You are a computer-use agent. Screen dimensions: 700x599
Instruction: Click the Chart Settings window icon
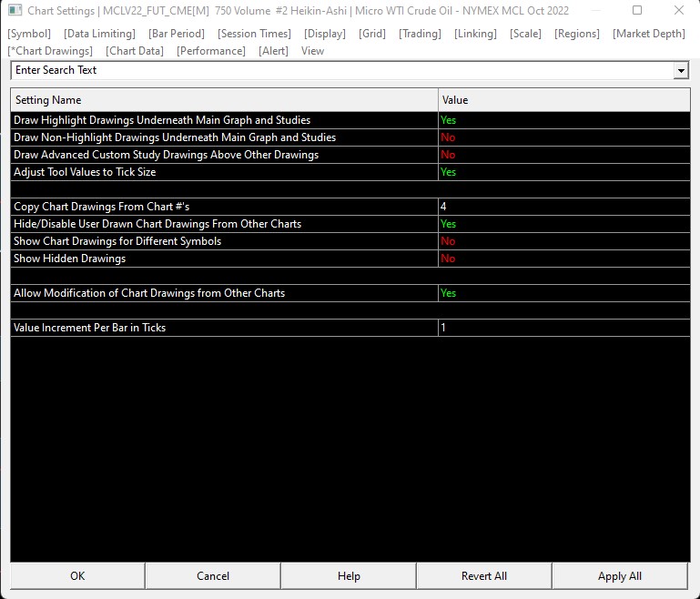click(x=15, y=10)
